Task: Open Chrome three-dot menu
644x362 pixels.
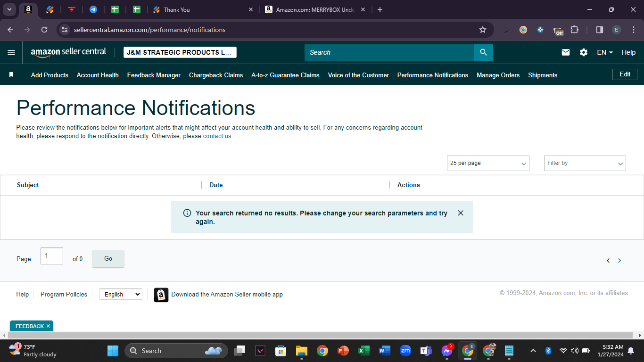Action: click(634, 30)
